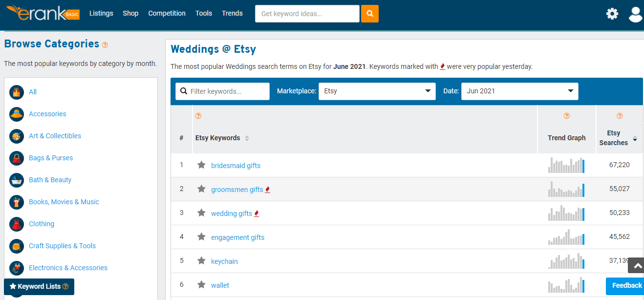
Task: Select the Electronics & Accessories category link
Action: pos(68,268)
